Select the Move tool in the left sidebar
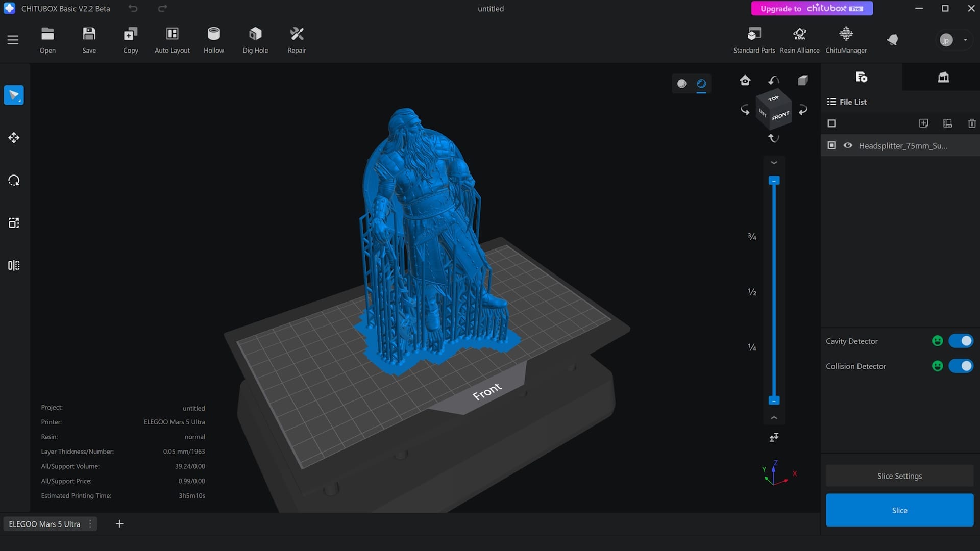The width and height of the screenshot is (980, 551). coord(14,138)
